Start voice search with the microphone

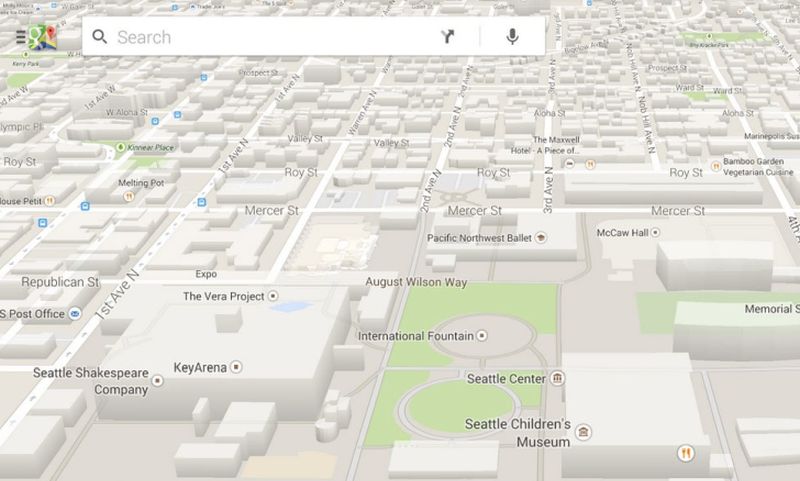click(512, 38)
